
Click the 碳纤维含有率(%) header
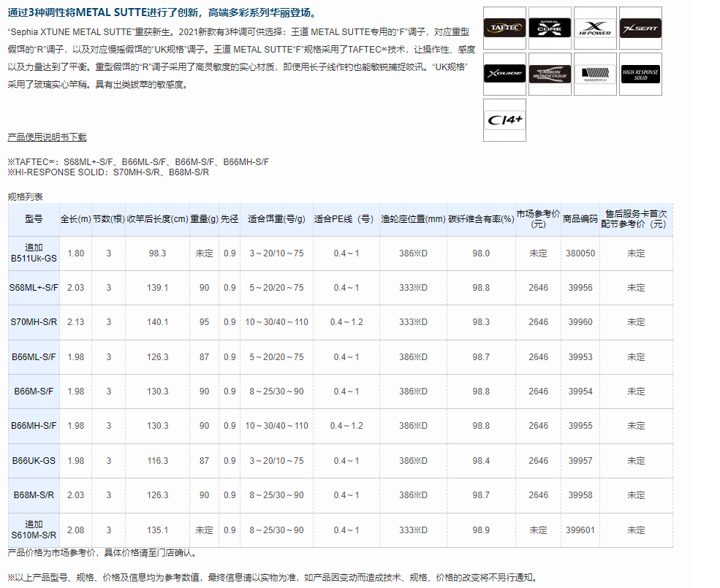[x=481, y=219]
